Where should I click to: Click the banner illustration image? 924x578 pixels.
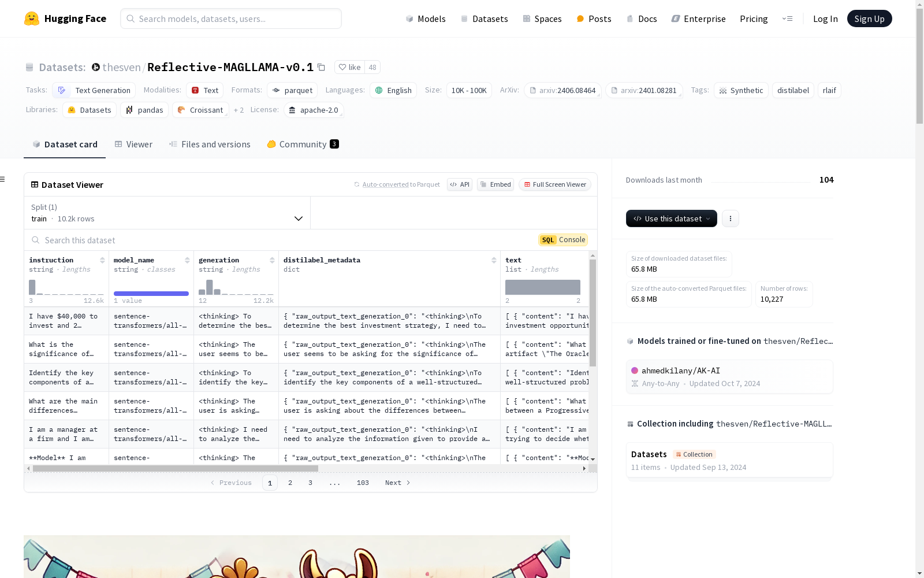tap(297, 557)
